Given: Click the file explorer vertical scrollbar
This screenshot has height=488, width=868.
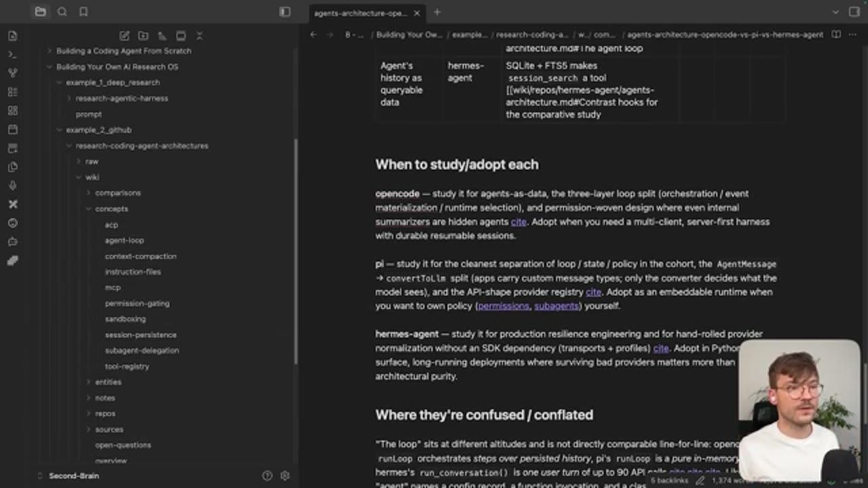Looking at the screenshot, I should click(296, 251).
